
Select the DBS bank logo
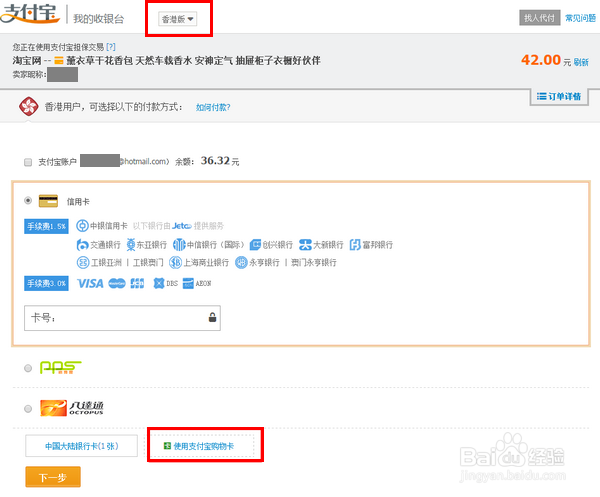(x=166, y=284)
